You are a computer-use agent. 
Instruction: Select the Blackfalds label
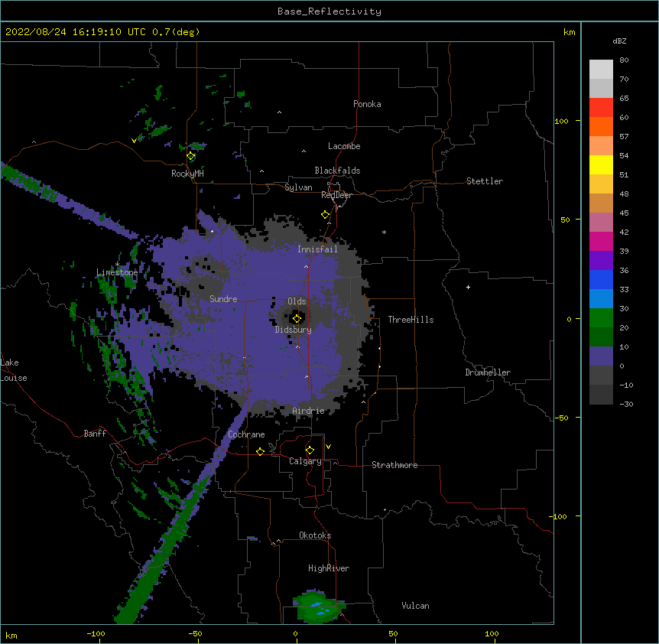tap(337, 171)
